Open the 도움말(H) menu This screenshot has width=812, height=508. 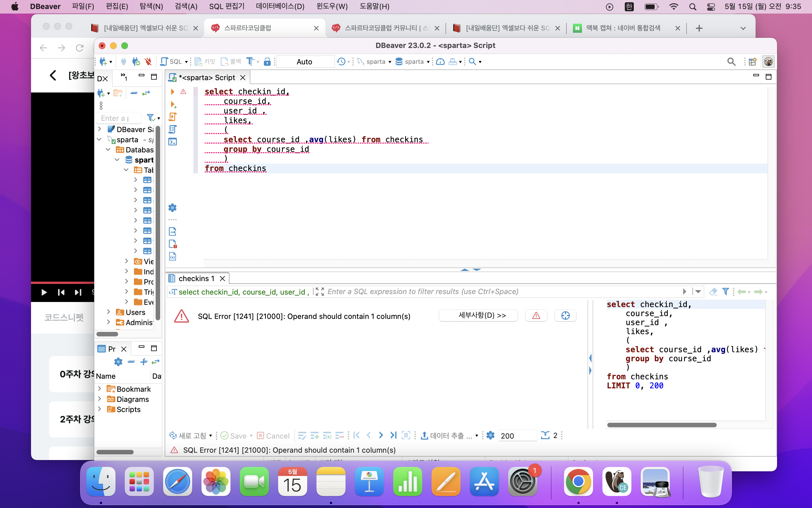pyautogui.click(x=374, y=7)
